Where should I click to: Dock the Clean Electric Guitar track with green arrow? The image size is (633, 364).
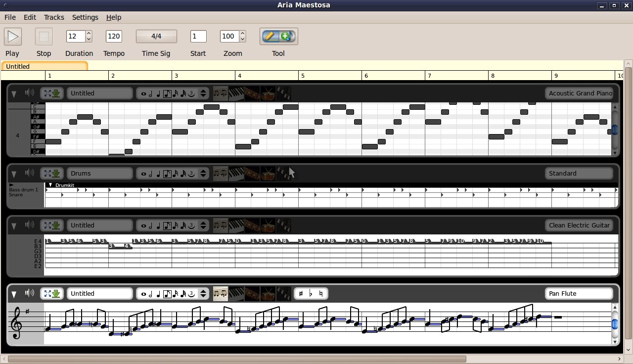pyautogui.click(x=56, y=226)
